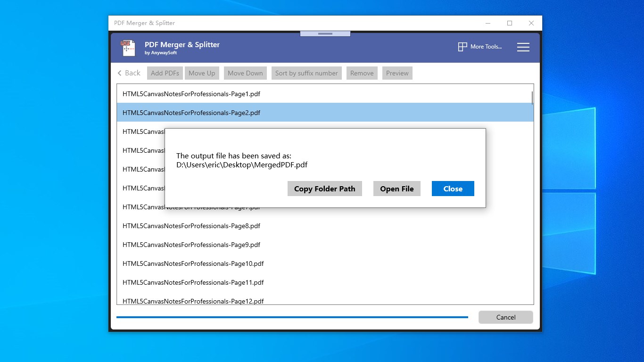Image resolution: width=644 pixels, height=362 pixels.
Task: Open the hamburger menu
Action: tap(523, 47)
